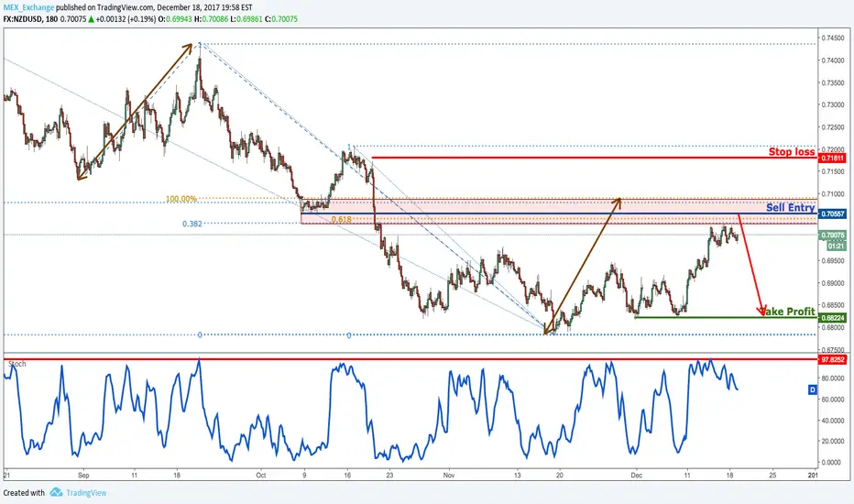
Task: Click the 0.69500 price axis label
Action: coord(833,261)
